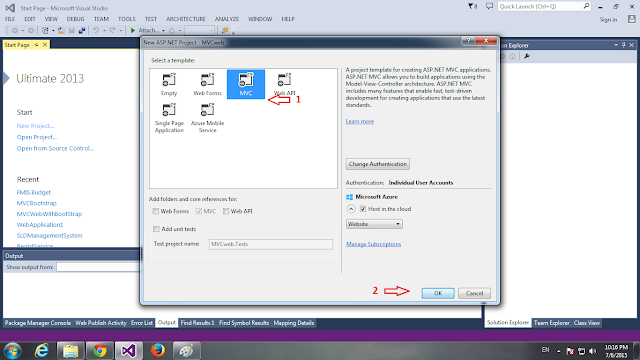Switch to the Error List tab
Screen dimensions: 640x360
142,323
